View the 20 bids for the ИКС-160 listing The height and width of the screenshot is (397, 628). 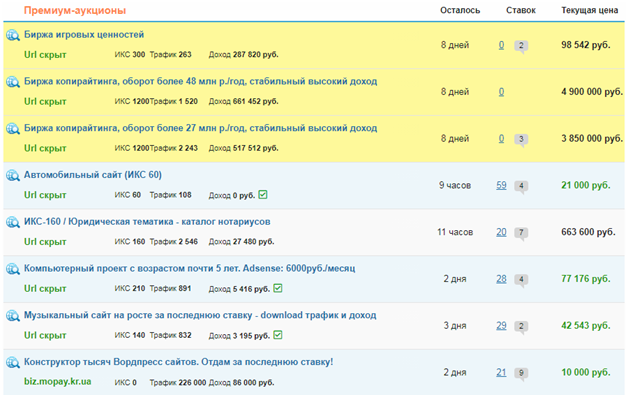(x=501, y=232)
